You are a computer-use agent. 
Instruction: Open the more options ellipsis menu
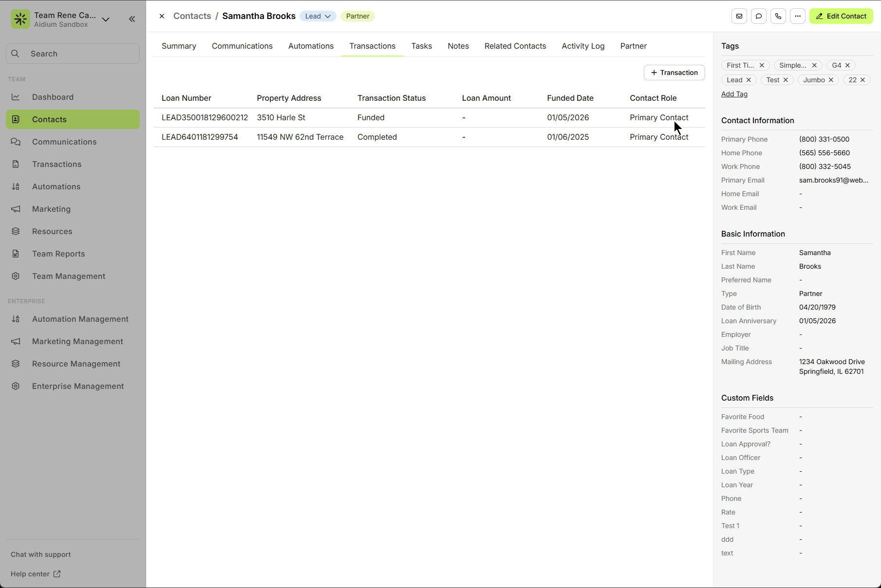coord(797,16)
